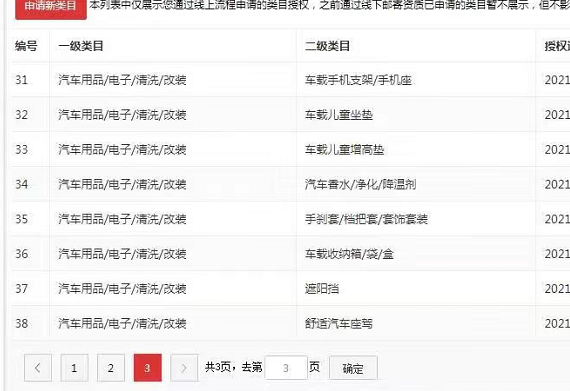
Task: Click the 确定 confirm button
Action: [x=353, y=368]
